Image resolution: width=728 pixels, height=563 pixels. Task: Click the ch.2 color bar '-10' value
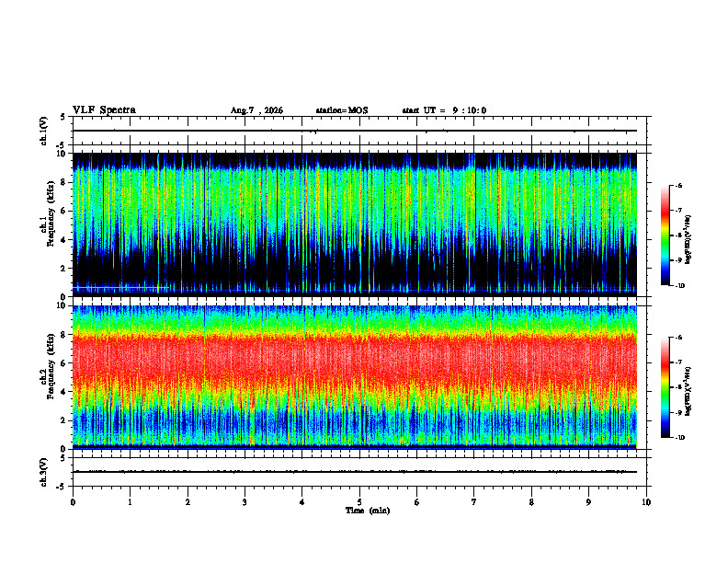tap(679, 438)
